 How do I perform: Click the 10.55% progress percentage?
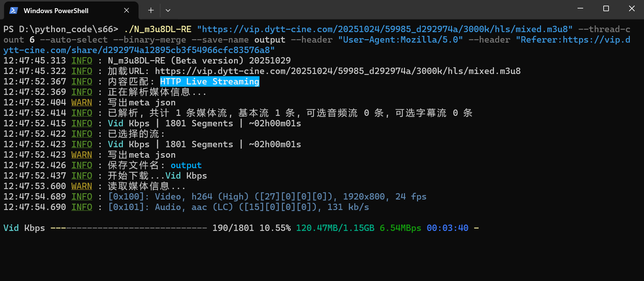point(275,228)
